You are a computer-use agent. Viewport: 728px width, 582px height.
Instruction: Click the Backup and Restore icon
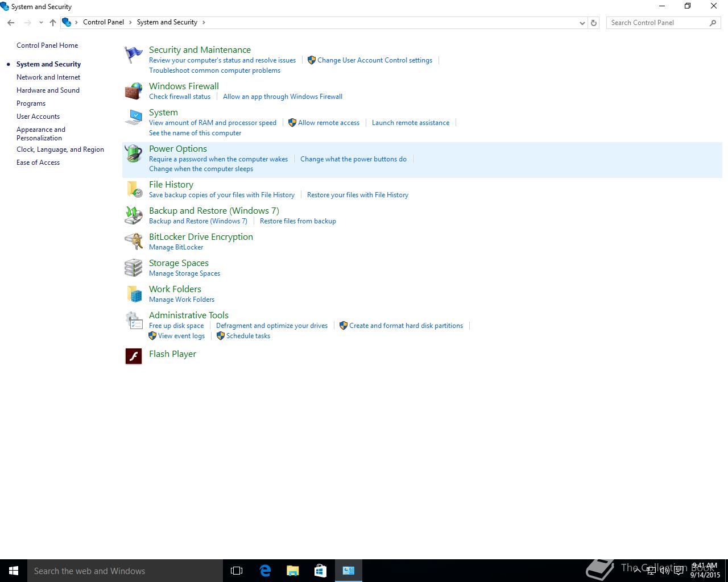point(134,215)
